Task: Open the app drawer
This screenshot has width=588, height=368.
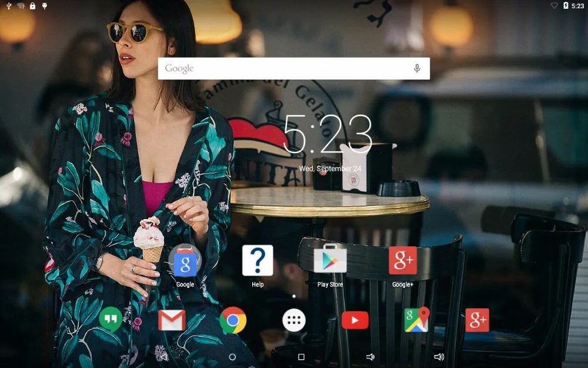Action: (294, 320)
